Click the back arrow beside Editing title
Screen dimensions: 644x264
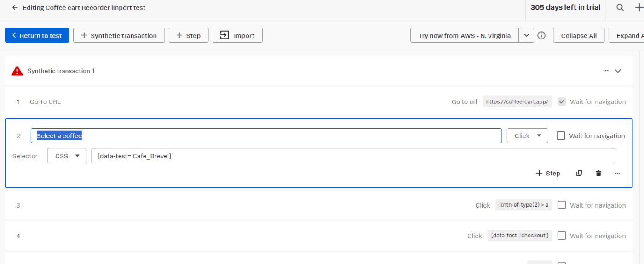pos(15,8)
